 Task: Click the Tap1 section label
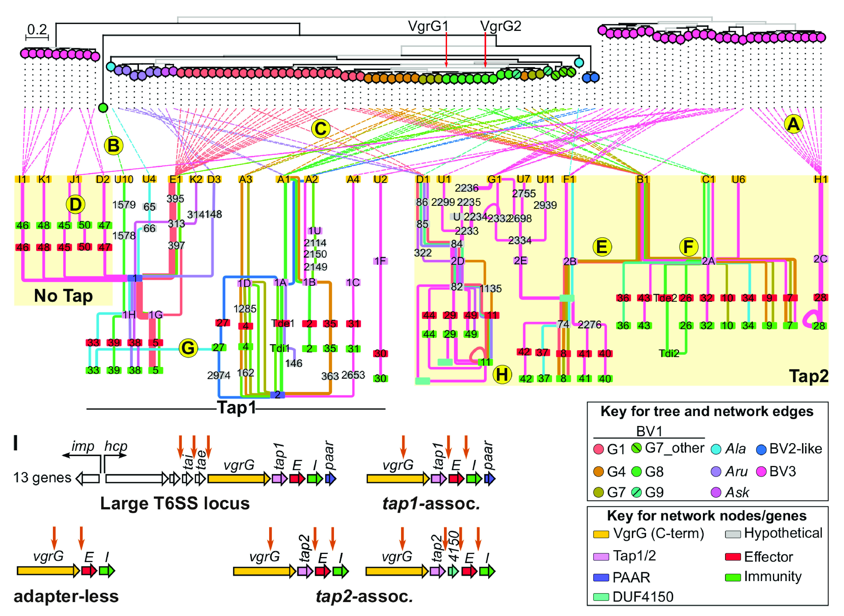coord(236,407)
